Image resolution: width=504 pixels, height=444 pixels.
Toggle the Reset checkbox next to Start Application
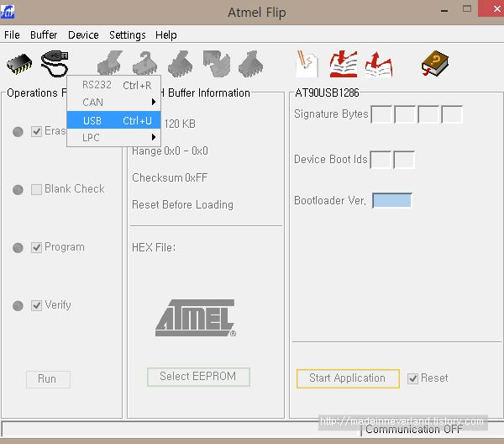(x=412, y=378)
